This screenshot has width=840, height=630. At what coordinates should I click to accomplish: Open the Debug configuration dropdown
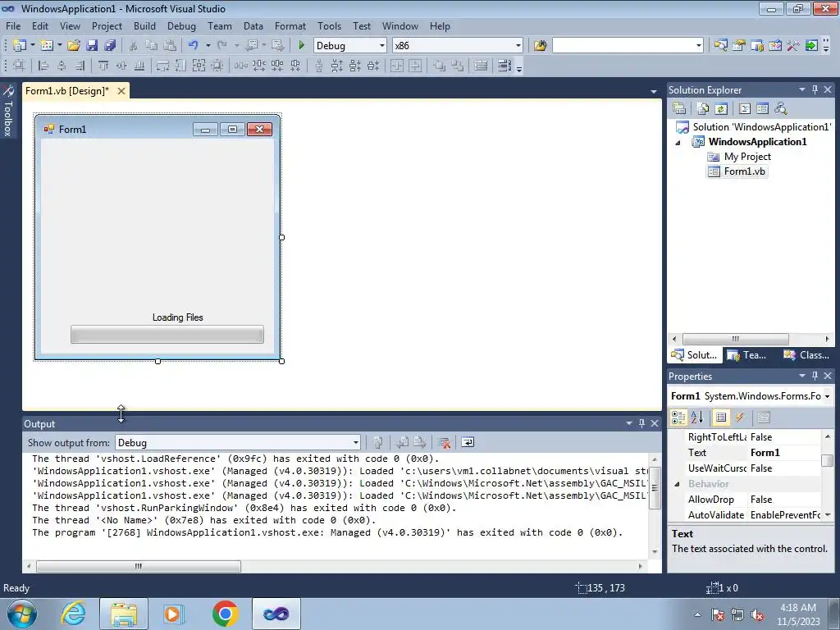pos(381,46)
